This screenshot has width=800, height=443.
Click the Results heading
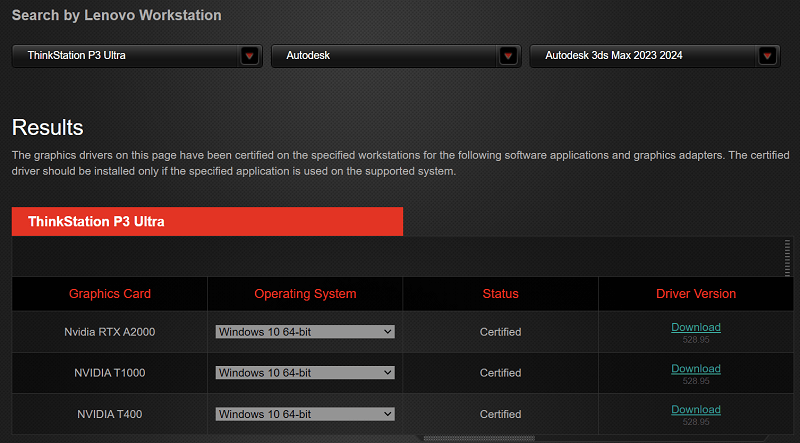coord(47,128)
